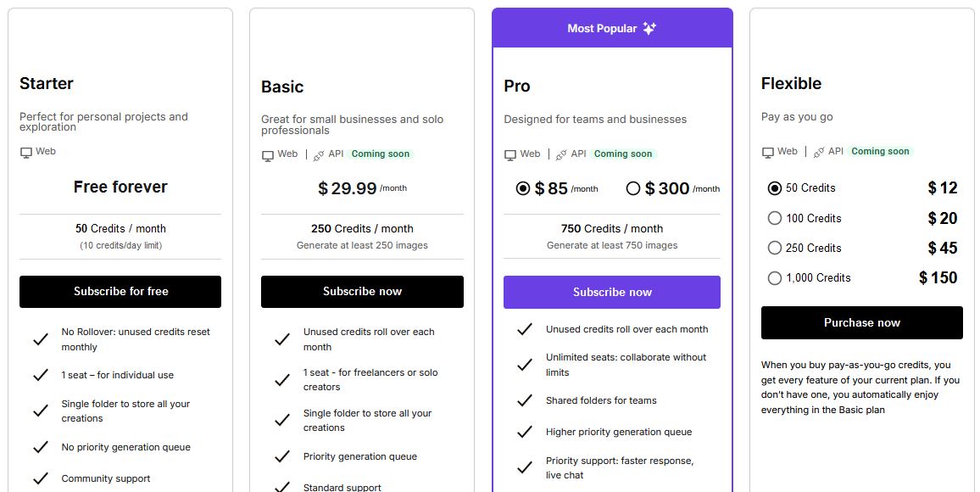Choose the 250 Credits pay-as-you-go option
The width and height of the screenshot is (980, 492).
[774, 248]
